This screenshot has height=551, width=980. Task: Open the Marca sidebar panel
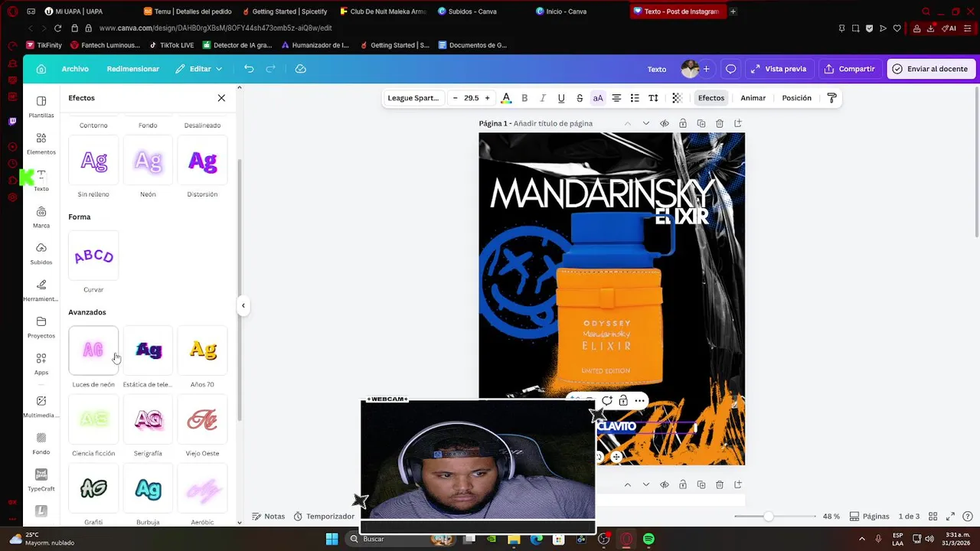(41, 217)
